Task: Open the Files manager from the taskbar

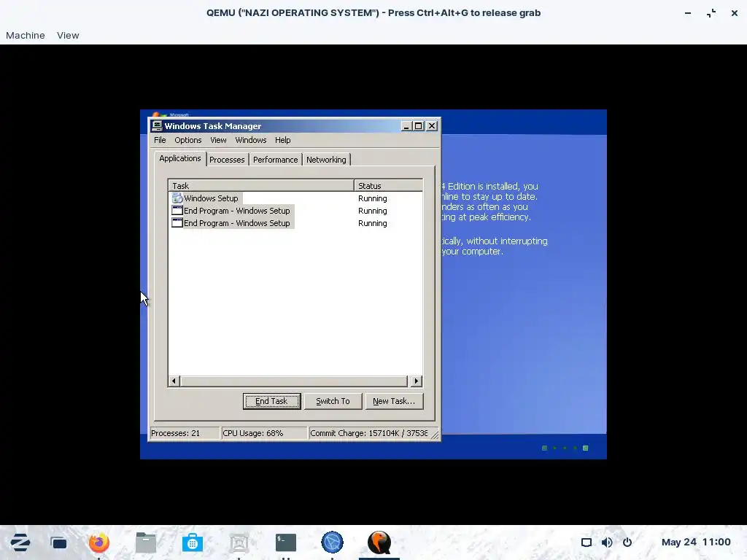Action: tap(146, 542)
